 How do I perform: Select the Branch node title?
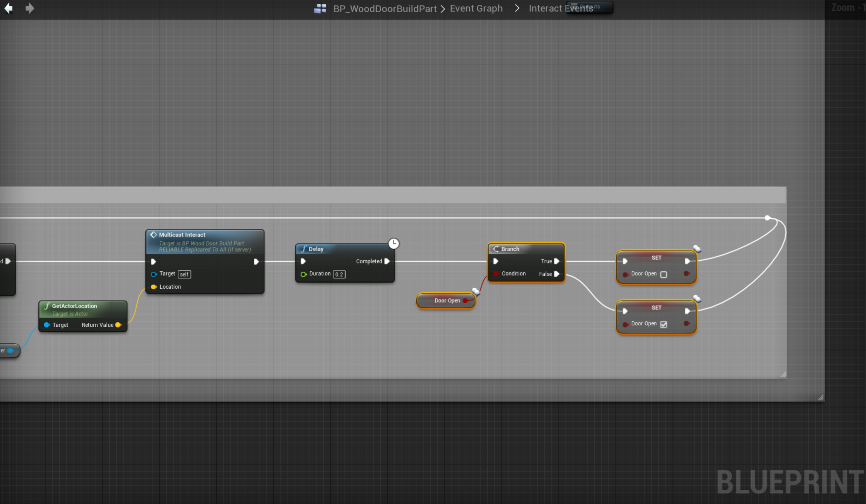pyautogui.click(x=510, y=249)
